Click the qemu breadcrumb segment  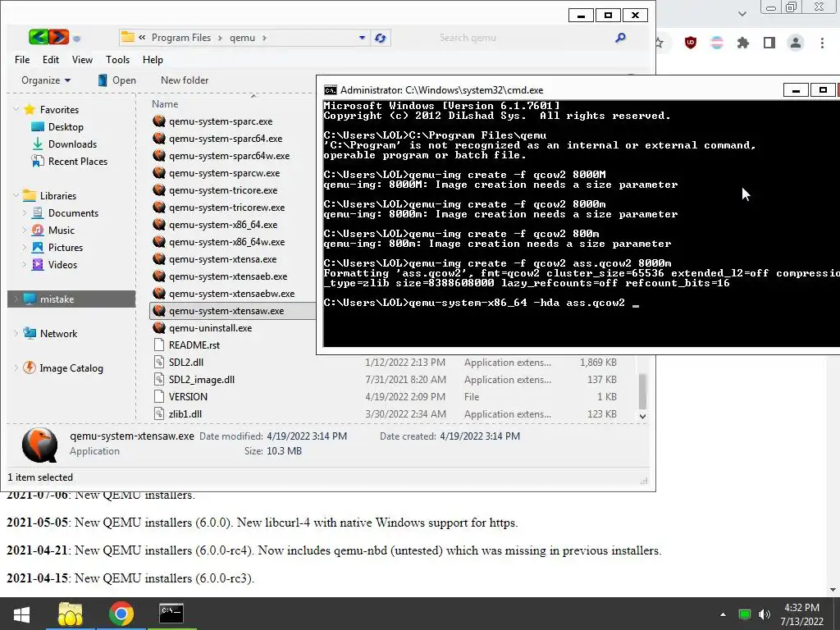coord(242,38)
